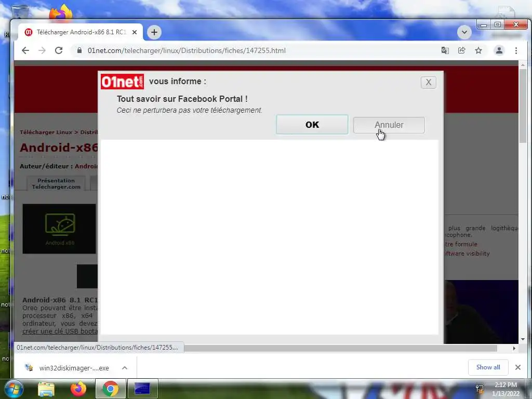Click the share page icon
This screenshot has width=532, height=399.
[461, 50]
